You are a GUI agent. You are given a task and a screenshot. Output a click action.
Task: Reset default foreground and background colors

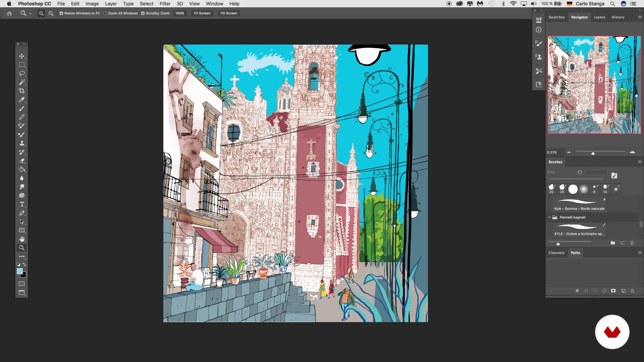18,264
